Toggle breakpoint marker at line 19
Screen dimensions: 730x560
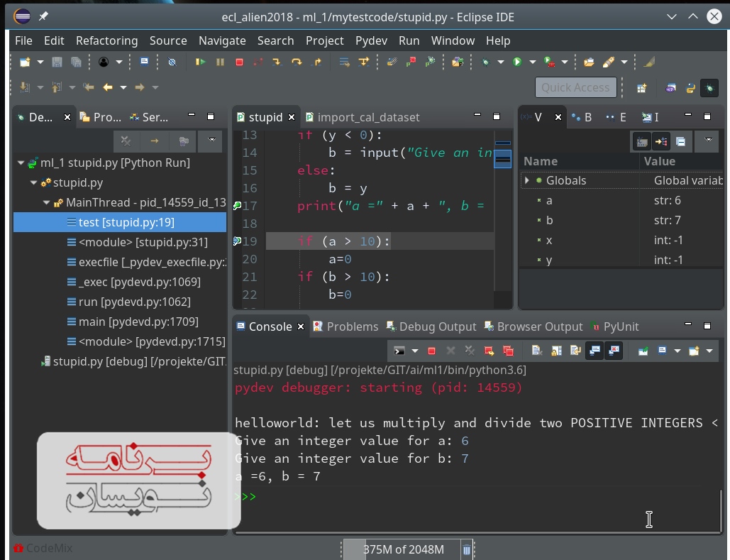(x=238, y=241)
